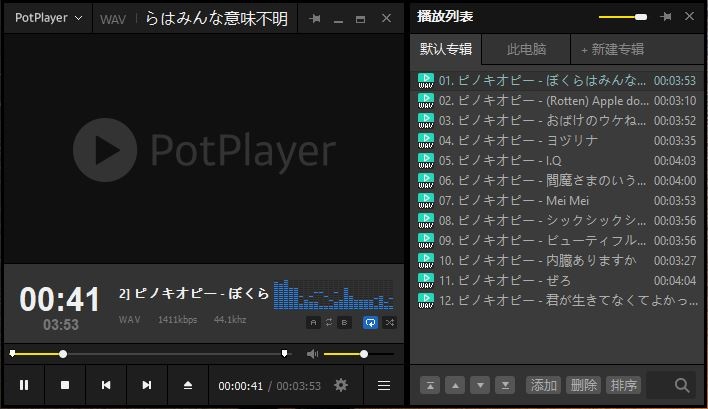708x409 pixels.
Task: Select track 07 Mei Mei
Action: tap(557, 200)
